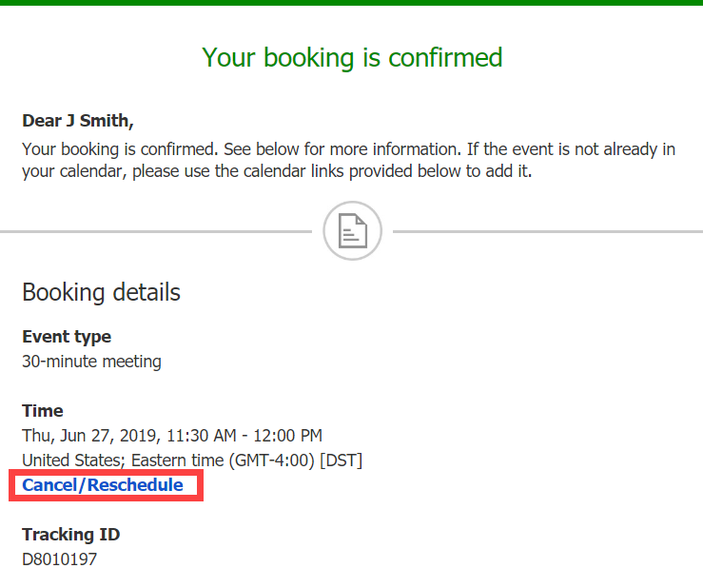This screenshot has height=588, width=703.
Task: Click the document icon in the divider
Action: click(352, 231)
